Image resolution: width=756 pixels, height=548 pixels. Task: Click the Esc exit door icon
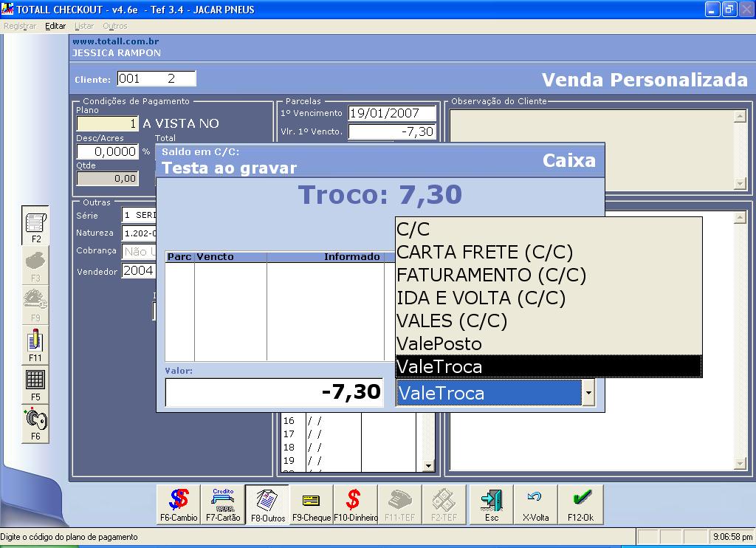pyautogui.click(x=489, y=504)
